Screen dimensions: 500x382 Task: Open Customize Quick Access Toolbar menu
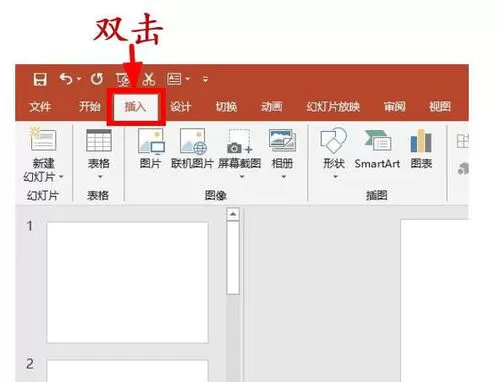pyautogui.click(x=205, y=79)
